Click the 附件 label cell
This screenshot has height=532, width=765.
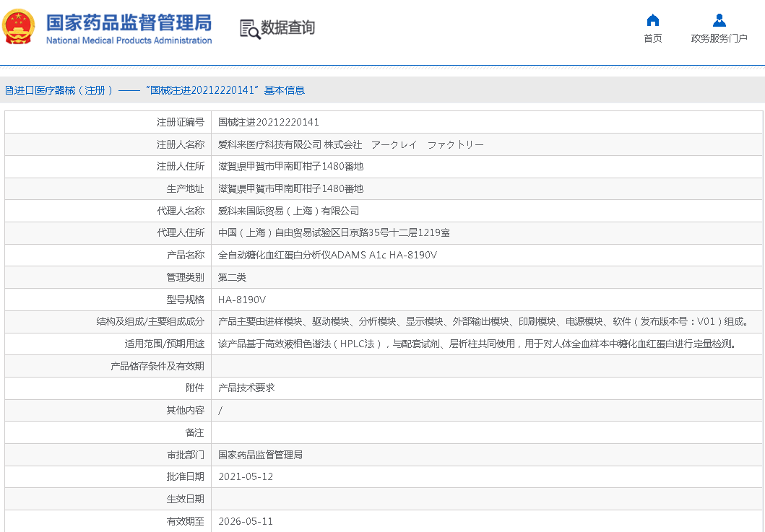[108, 388]
